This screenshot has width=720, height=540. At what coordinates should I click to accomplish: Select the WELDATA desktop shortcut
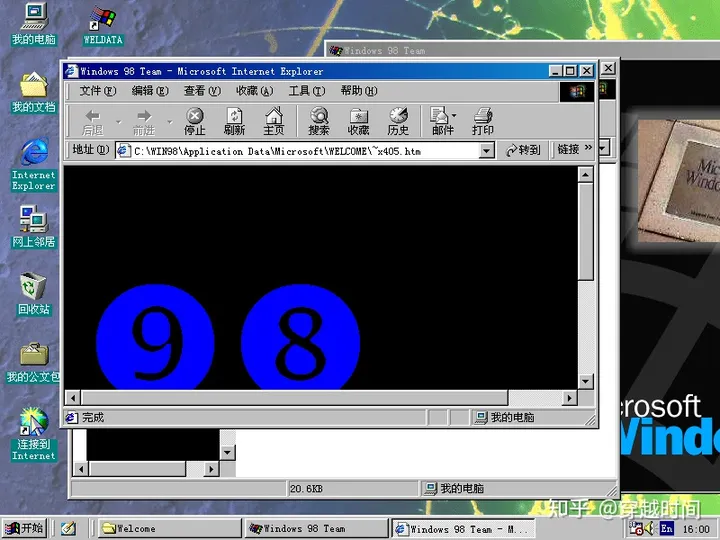click(103, 25)
